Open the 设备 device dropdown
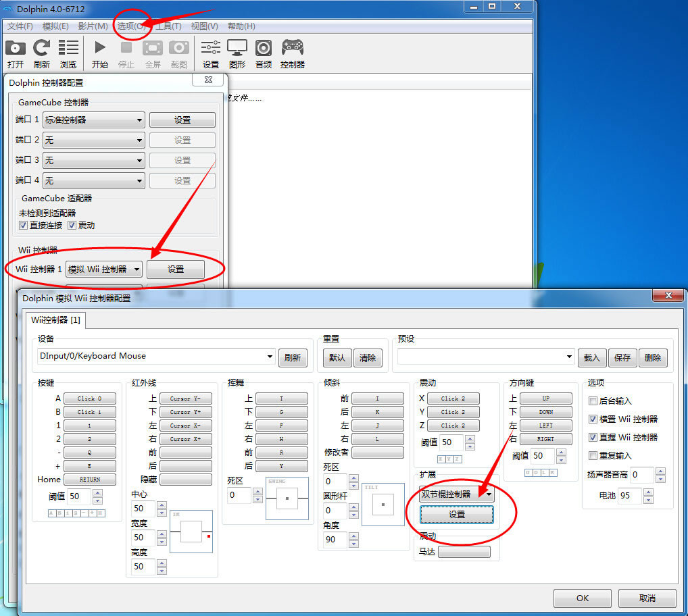688x616 pixels. pyautogui.click(x=156, y=357)
